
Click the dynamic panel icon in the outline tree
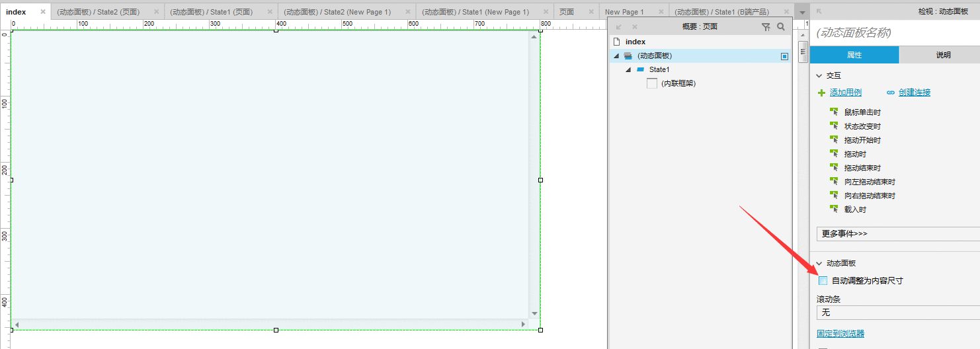628,56
